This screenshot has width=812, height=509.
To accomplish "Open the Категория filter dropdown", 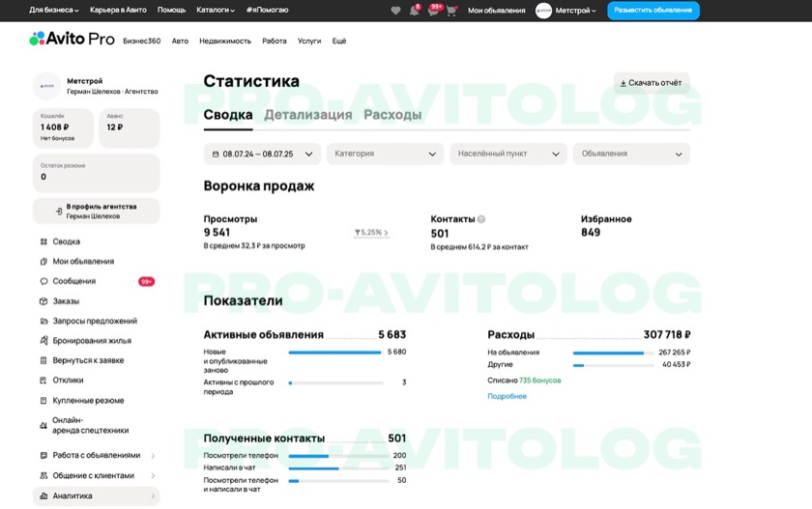I will tap(385, 155).
